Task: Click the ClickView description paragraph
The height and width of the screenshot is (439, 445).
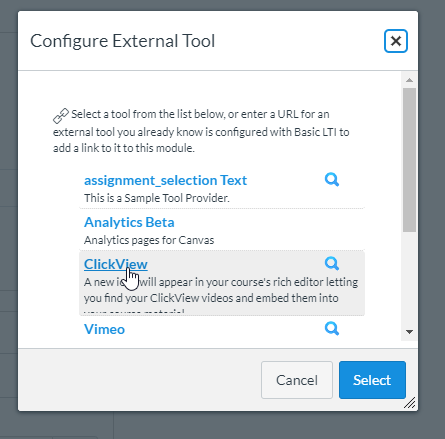Action: tap(221, 295)
